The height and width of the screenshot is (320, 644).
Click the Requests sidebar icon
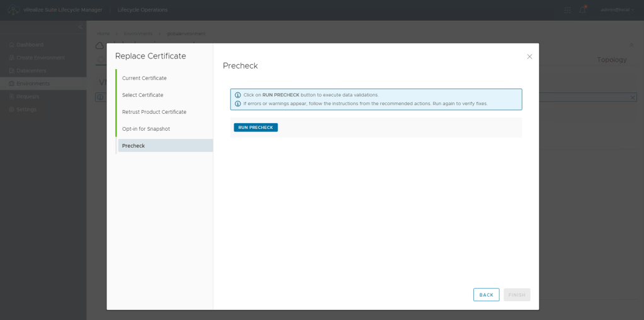(11, 97)
